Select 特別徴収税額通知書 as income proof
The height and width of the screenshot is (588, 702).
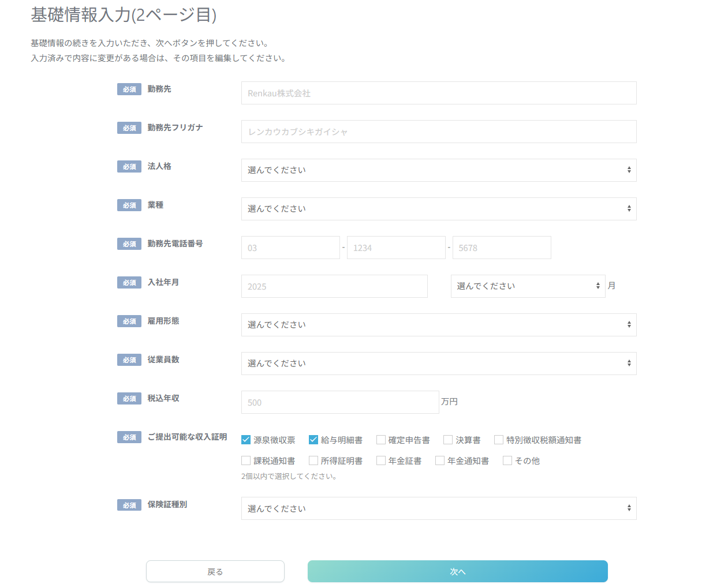tap(499, 439)
